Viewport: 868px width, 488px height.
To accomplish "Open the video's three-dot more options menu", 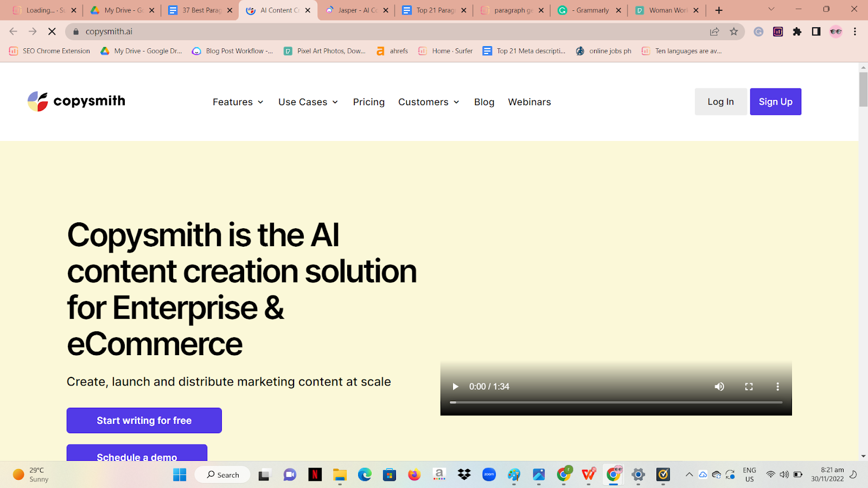I will tap(777, 387).
